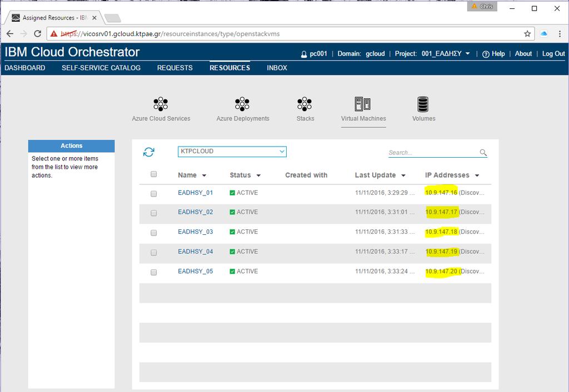Click the search magnifier icon
The width and height of the screenshot is (569, 392).
(483, 152)
